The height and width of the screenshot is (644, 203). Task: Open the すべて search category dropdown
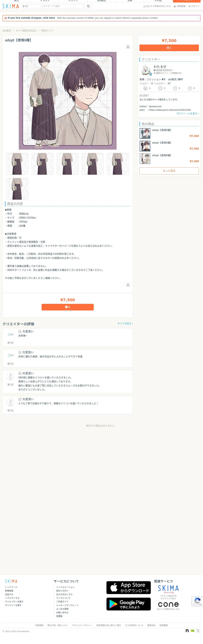[x=32, y=6]
